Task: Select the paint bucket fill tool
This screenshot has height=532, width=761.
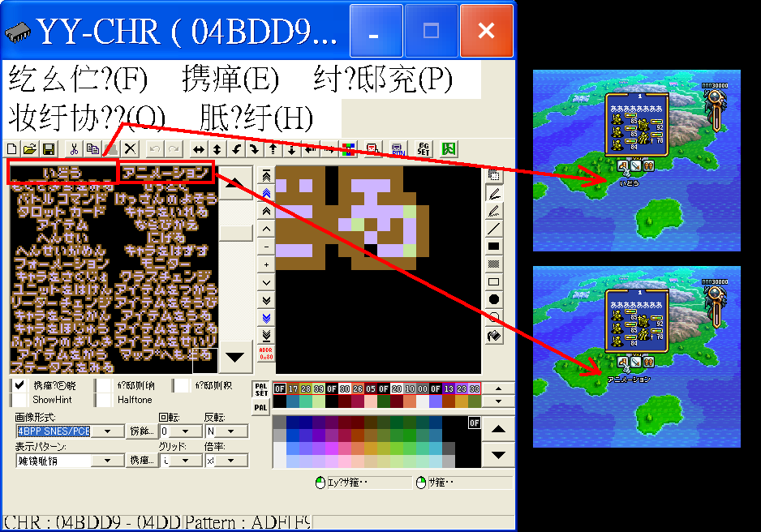Action: [493, 335]
